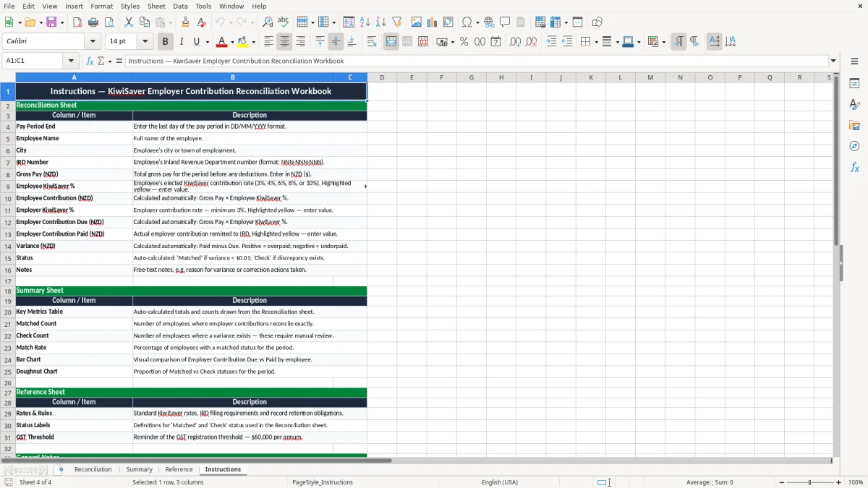This screenshot has height=488, width=868.
Task: Toggle align left
Action: coord(269,42)
